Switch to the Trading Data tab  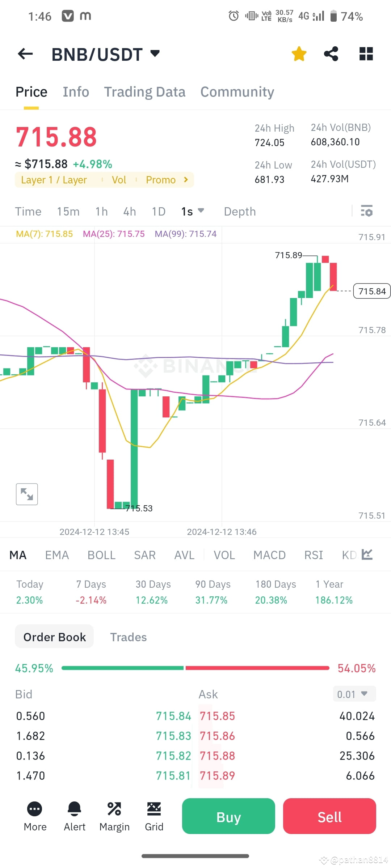click(144, 92)
